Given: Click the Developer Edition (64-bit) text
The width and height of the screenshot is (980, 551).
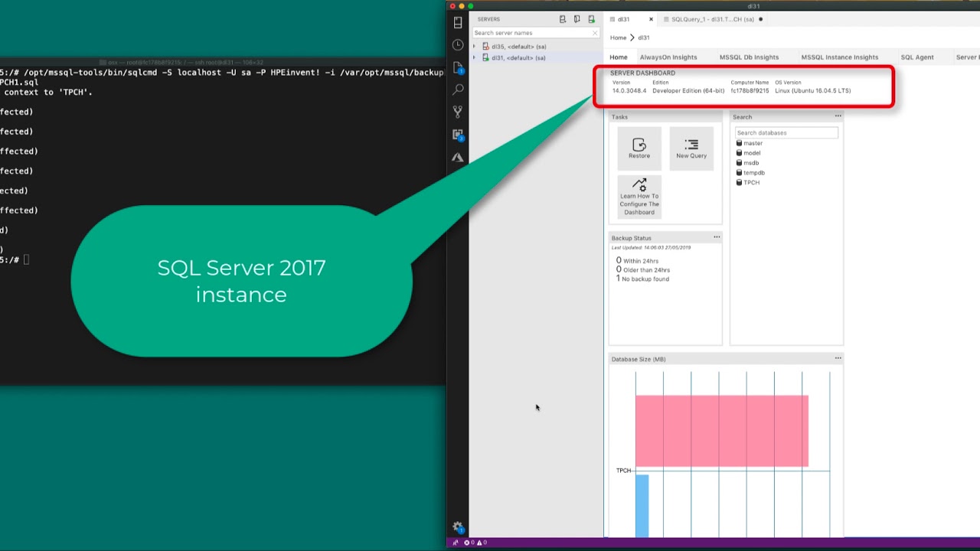Looking at the screenshot, I should point(688,90).
